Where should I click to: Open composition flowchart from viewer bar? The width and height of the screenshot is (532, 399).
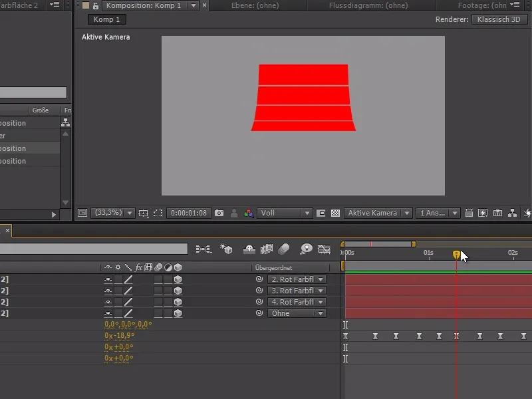pyautogui.click(x=512, y=213)
